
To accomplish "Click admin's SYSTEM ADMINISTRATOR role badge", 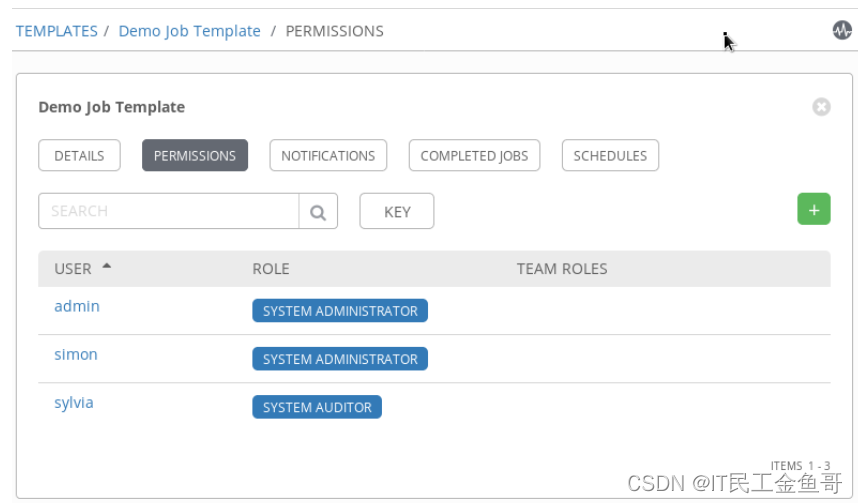I will (x=340, y=311).
